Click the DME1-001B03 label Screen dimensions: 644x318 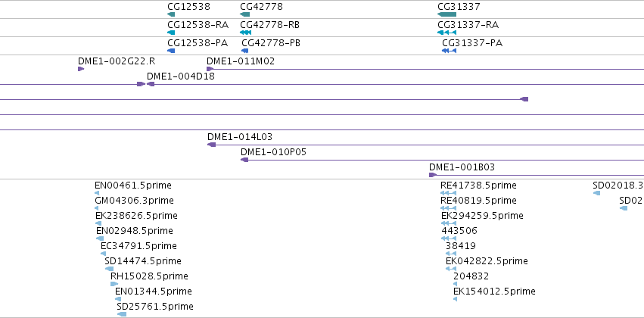(462, 167)
